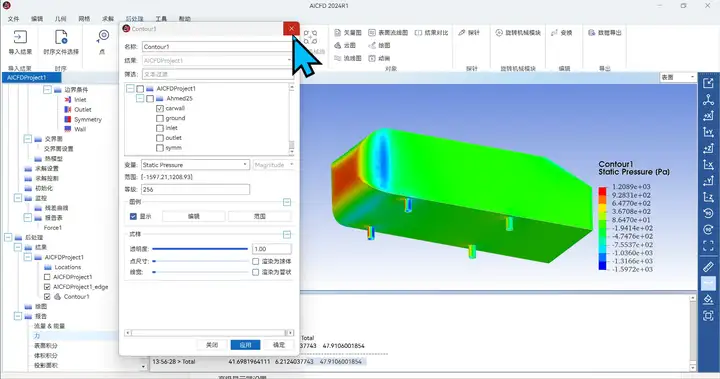The width and height of the screenshot is (720, 379).
Task: Click the isometric view icon in right toolbar
Action: click(x=708, y=99)
